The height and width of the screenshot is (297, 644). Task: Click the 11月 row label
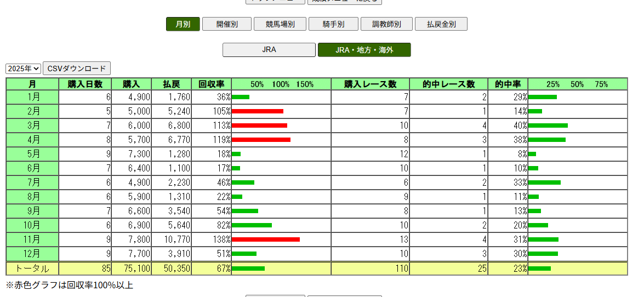coord(32,239)
